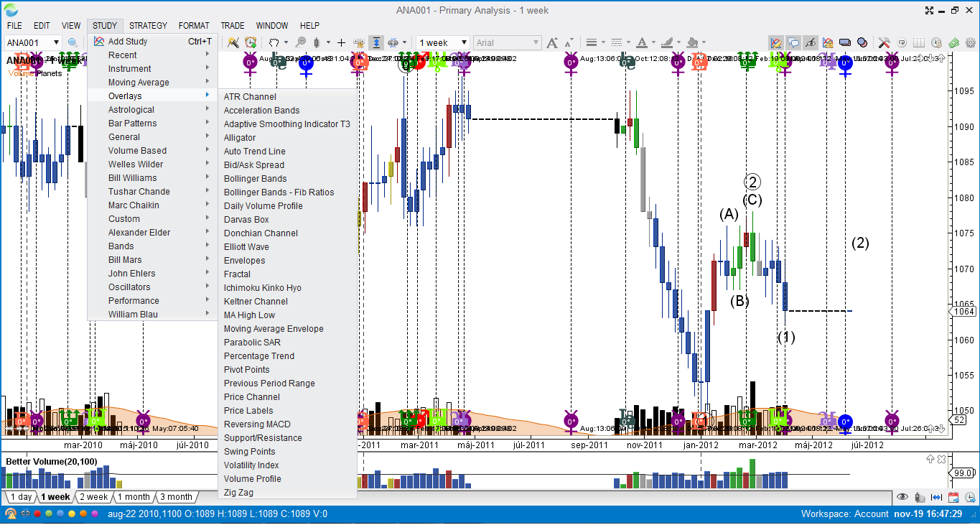Image resolution: width=980 pixels, height=525 pixels.
Task: Click the 1064 price label on axis
Action: (x=963, y=312)
